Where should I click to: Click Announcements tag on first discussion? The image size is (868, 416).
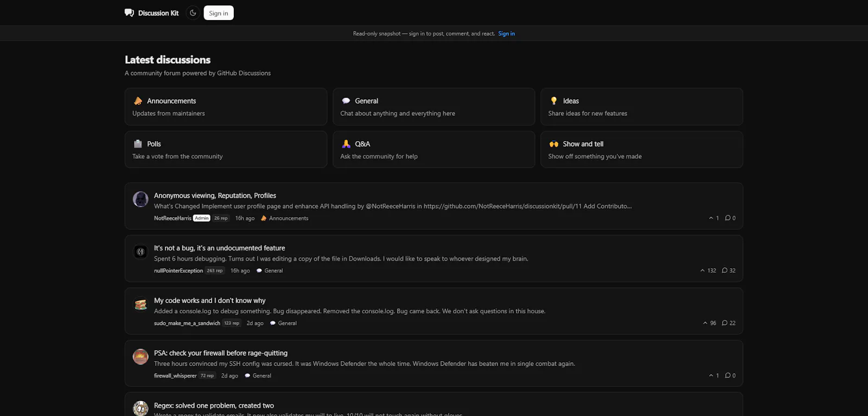284,218
